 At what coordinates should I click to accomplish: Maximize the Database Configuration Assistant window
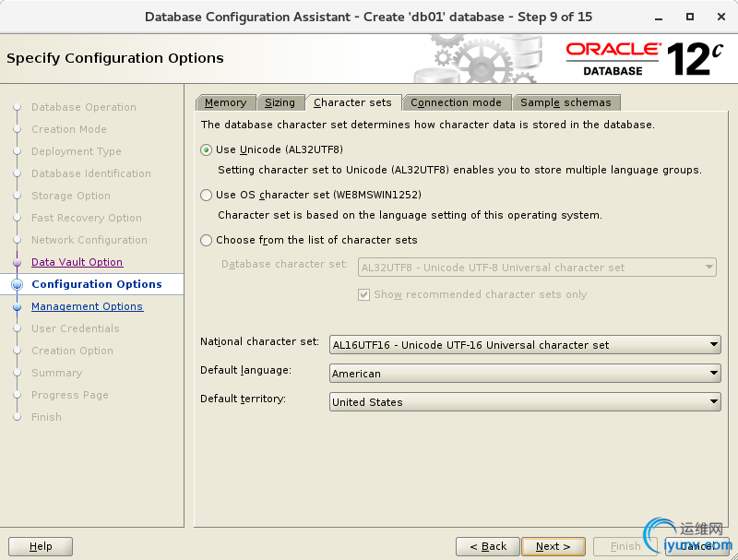(x=690, y=17)
